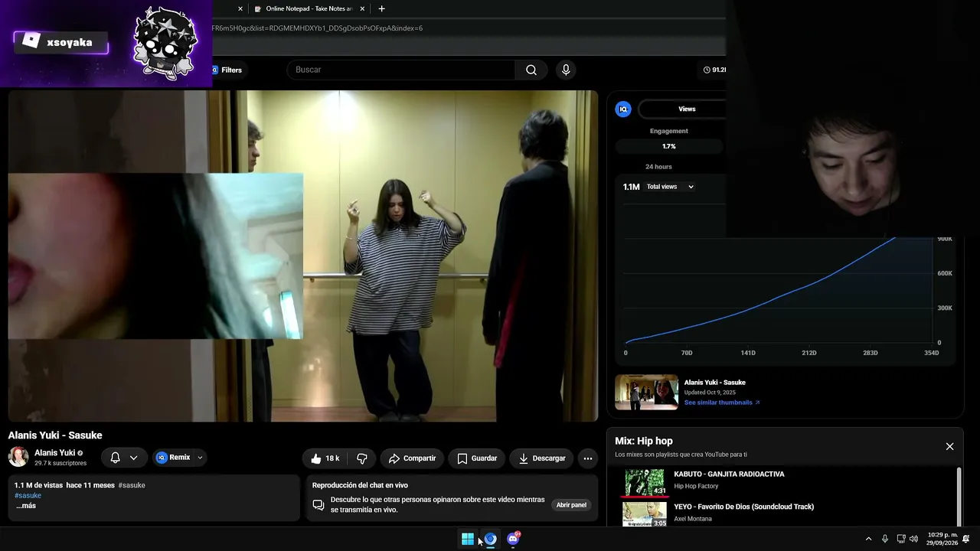Open the Windows Start menu

click(x=468, y=539)
